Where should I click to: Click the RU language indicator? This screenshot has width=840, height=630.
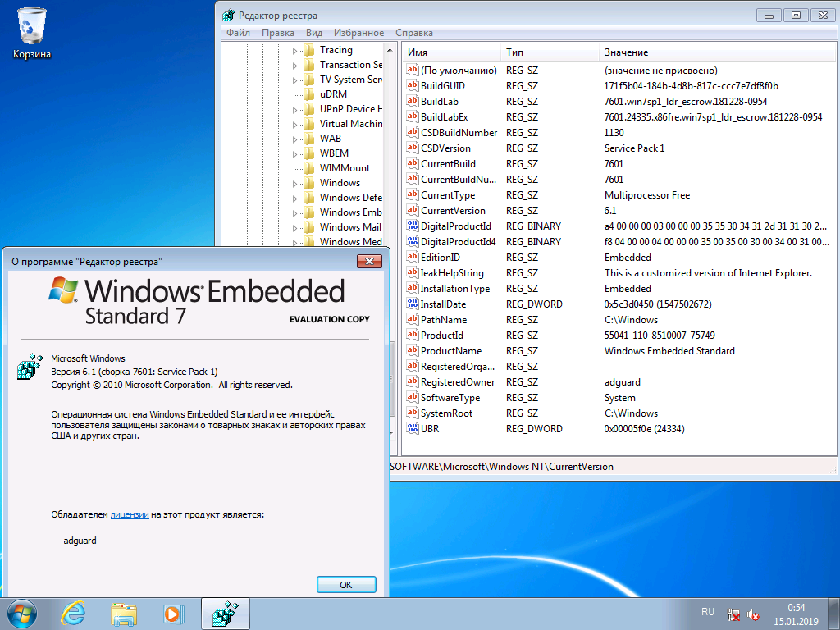point(708,612)
